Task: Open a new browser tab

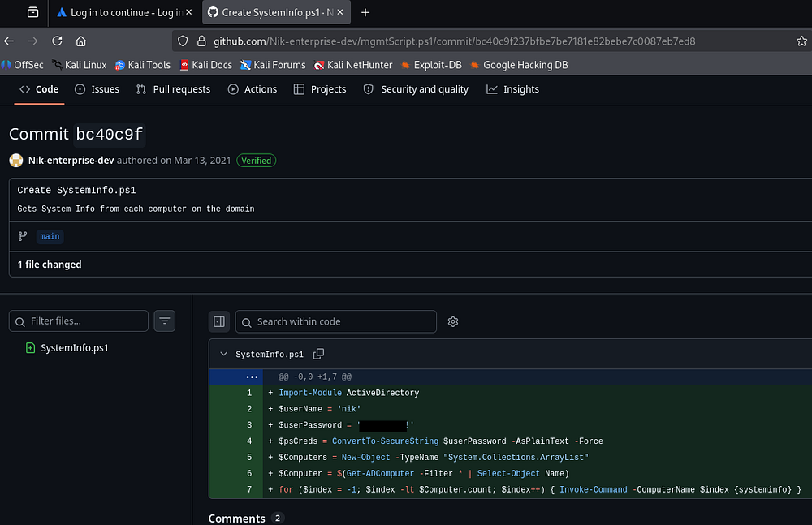Action: point(365,12)
